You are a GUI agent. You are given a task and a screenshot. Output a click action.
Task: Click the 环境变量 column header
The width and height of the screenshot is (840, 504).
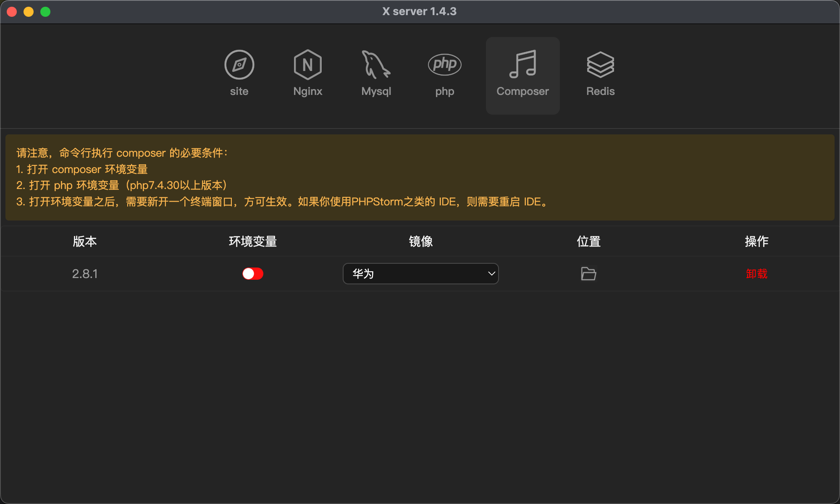(x=253, y=241)
